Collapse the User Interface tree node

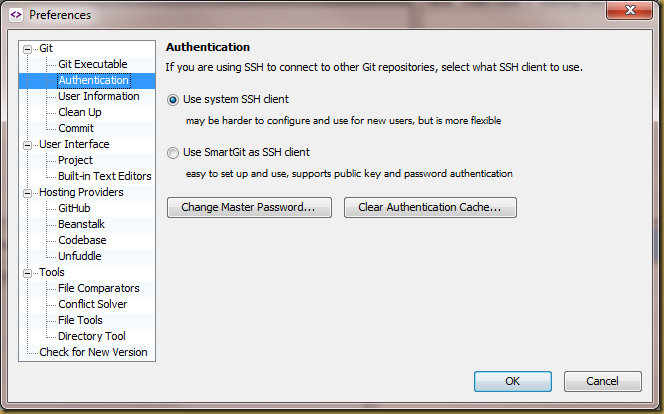tap(29, 144)
